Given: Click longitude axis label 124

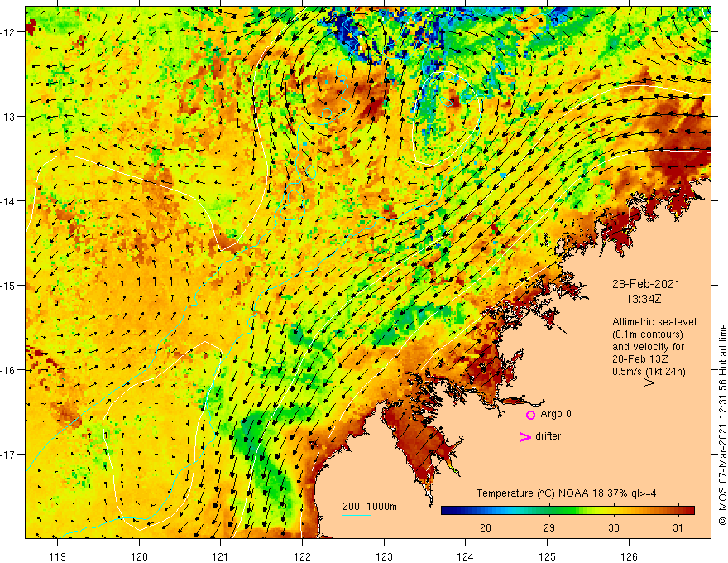Looking at the screenshot, I should [465, 556].
